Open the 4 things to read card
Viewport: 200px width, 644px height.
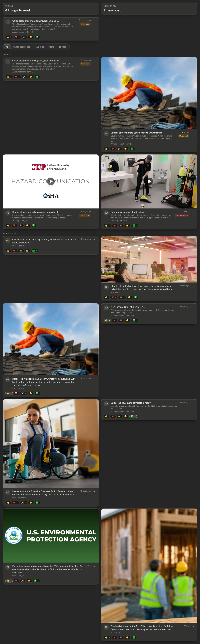pyautogui.click(x=51, y=8)
